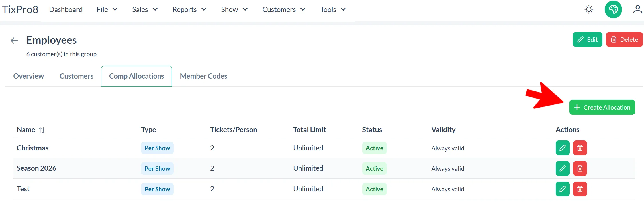Click the Active status badge in Test row
This screenshot has width=644, height=207.
pos(374,189)
